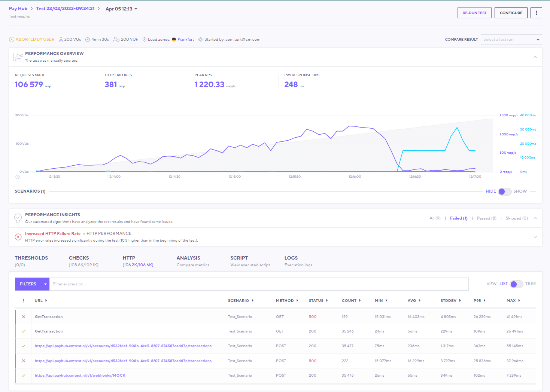550x392 pixels.
Task: Collapse the Performance Insights panel
Action: click(x=535, y=218)
